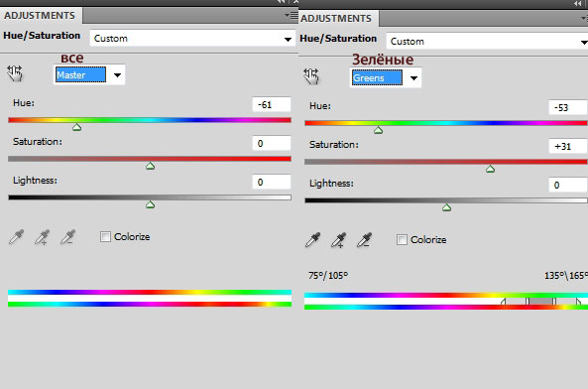Click the Hue value field showing -61
The width and height of the screenshot is (588, 389).
tap(272, 104)
